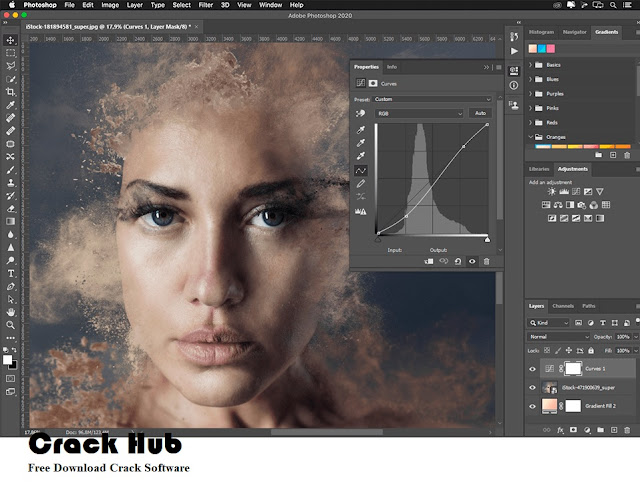640x485 pixels.
Task: Click the on-image adjustment hand tool
Action: click(x=360, y=113)
